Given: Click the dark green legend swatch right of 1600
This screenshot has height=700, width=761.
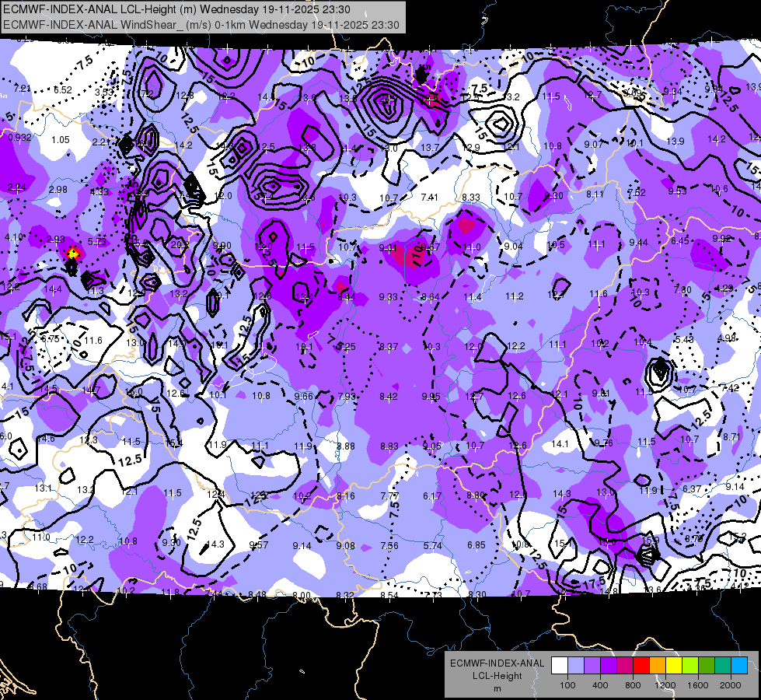Looking at the screenshot, I should point(706,666).
